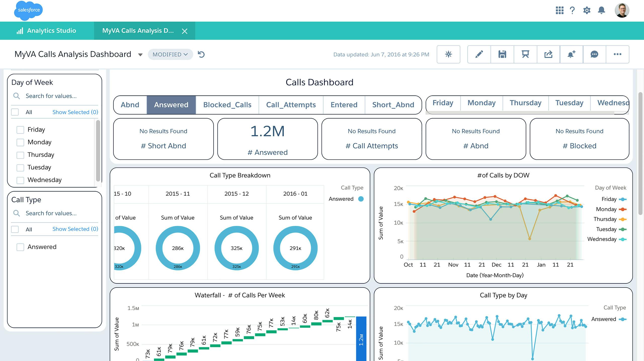Image resolution: width=644 pixels, height=361 pixels.
Task: Click the undo reset arrow icon
Action: coord(201,54)
